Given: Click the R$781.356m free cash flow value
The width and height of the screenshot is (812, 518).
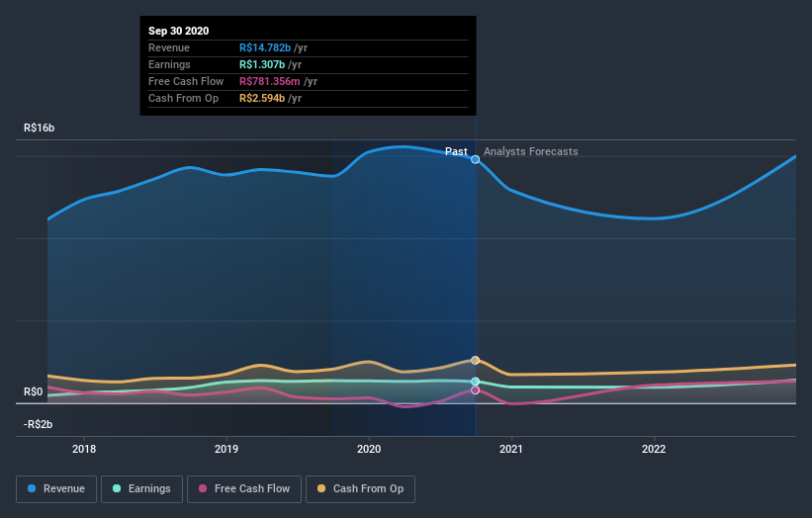Looking at the screenshot, I should click(x=269, y=81).
